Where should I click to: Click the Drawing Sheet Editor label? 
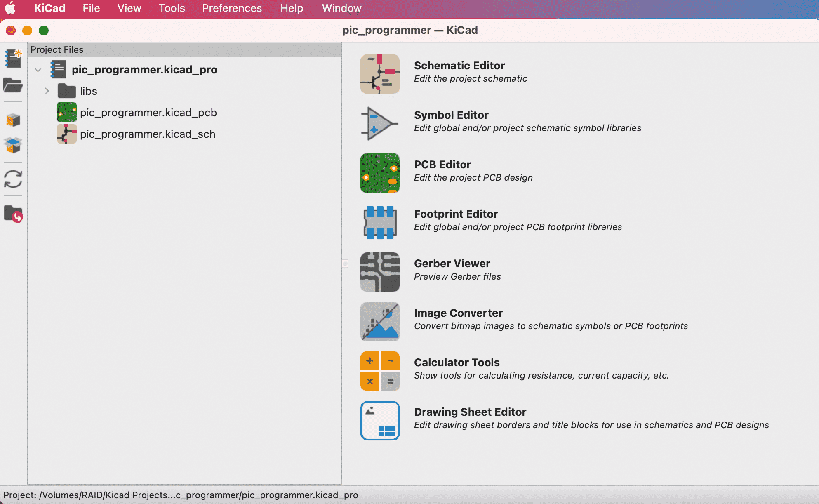(470, 412)
